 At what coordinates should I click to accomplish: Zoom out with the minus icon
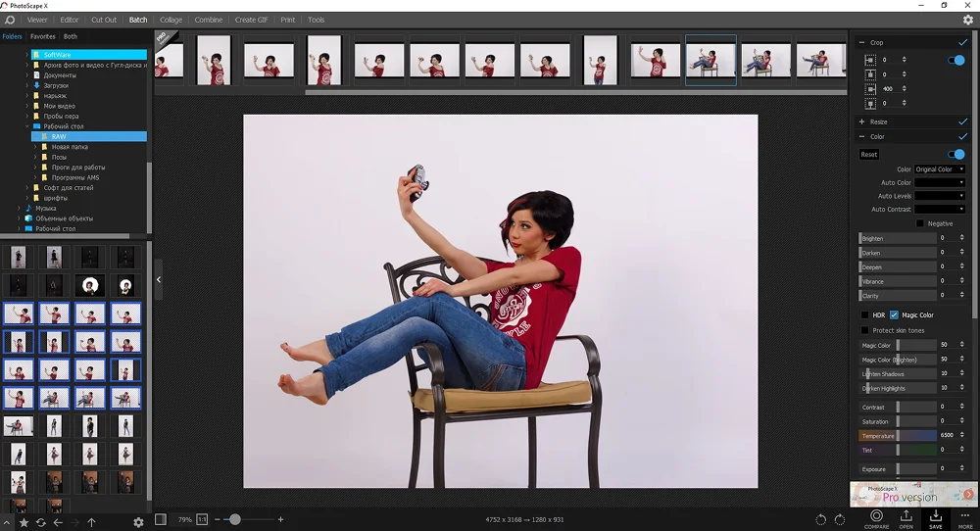pyautogui.click(x=217, y=519)
